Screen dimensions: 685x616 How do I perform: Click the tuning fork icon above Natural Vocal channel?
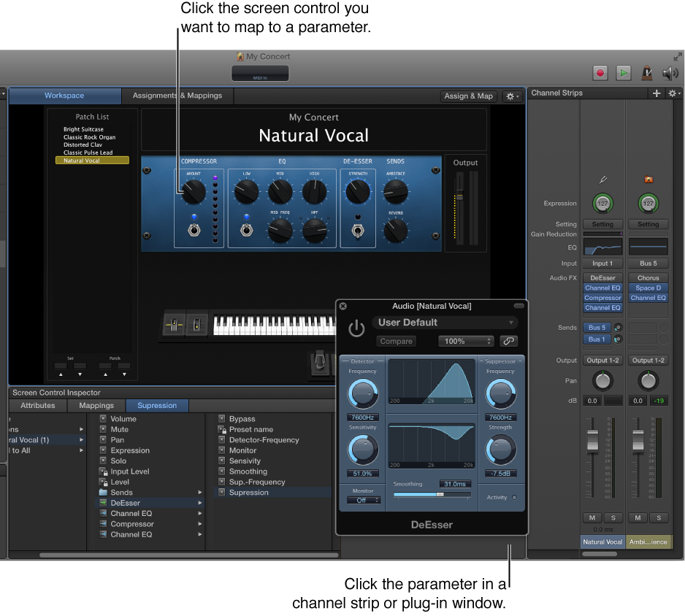pyautogui.click(x=603, y=179)
